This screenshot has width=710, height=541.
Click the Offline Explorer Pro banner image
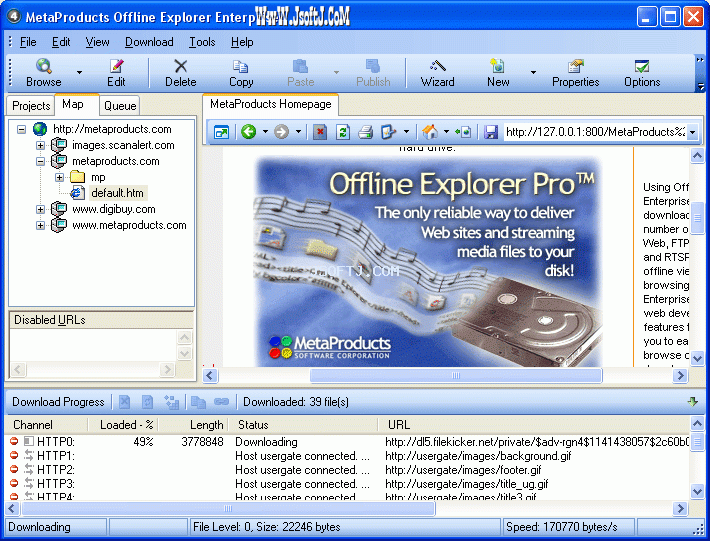428,261
